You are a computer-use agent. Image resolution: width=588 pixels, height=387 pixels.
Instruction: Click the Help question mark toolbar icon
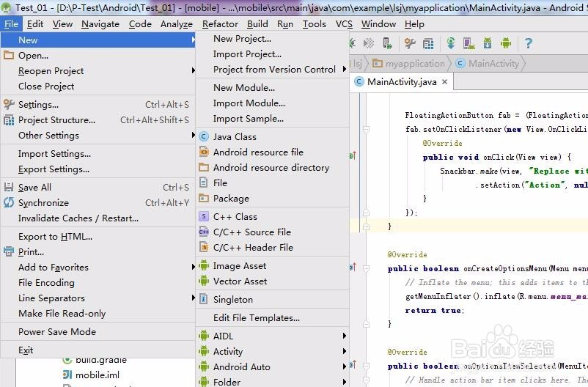[x=529, y=43]
